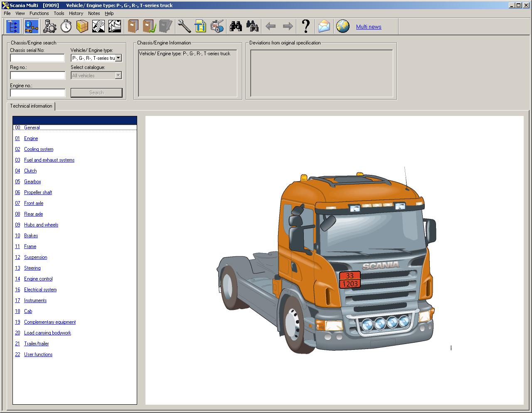Open the Suspension section link
This screenshot has width=532, height=413.
(x=35, y=257)
